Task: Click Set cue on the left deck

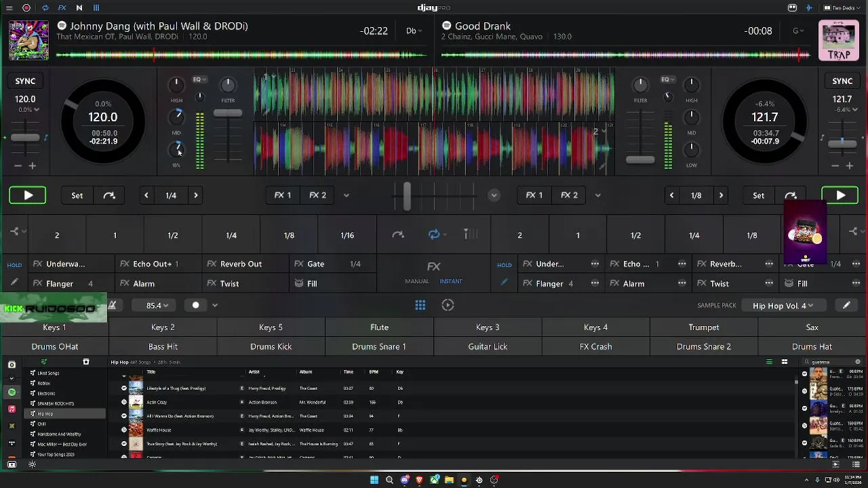Action: click(77, 196)
